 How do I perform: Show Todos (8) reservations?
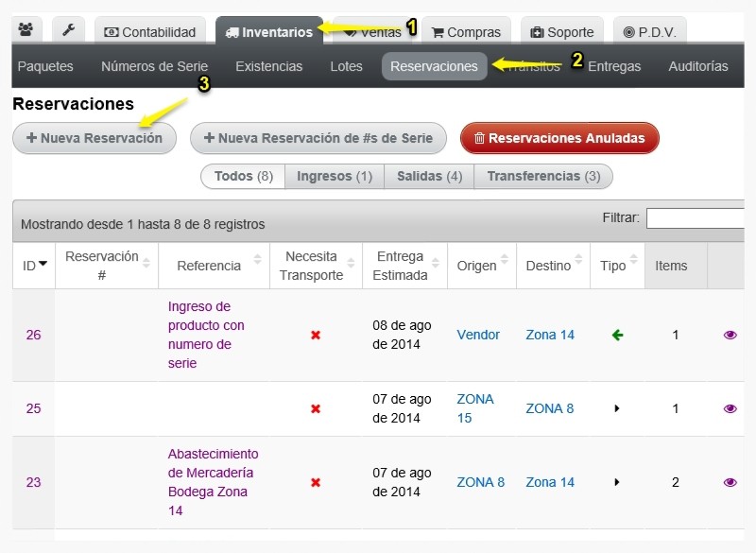[x=243, y=176]
